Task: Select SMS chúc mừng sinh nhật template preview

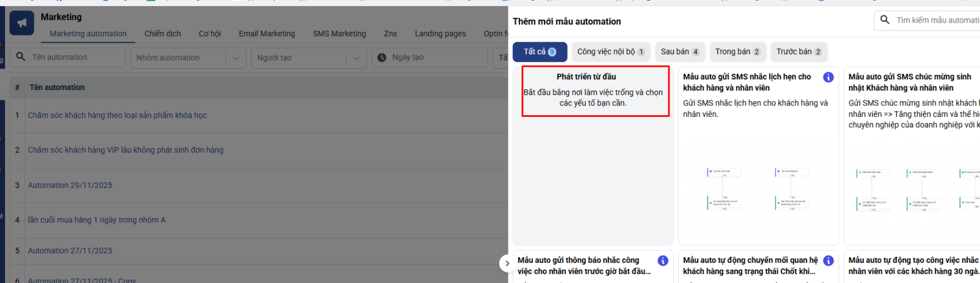Action: pyautogui.click(x=913, y=190)
